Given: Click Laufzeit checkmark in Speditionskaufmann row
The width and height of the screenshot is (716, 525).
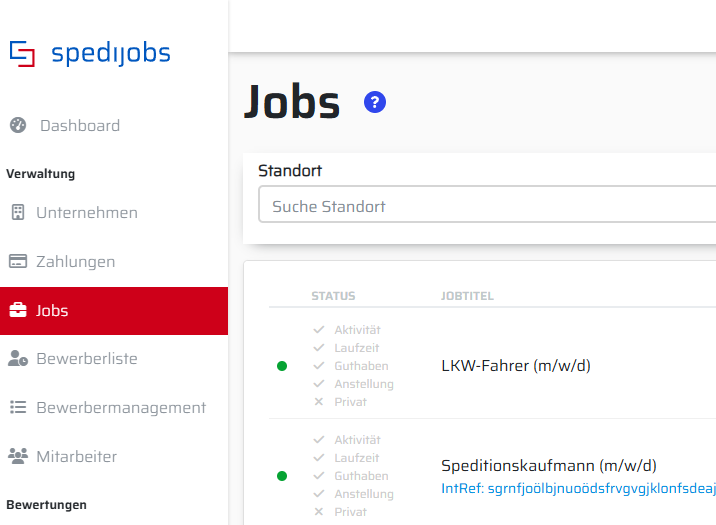Looking at the screenshot, I should click(319, 457).
